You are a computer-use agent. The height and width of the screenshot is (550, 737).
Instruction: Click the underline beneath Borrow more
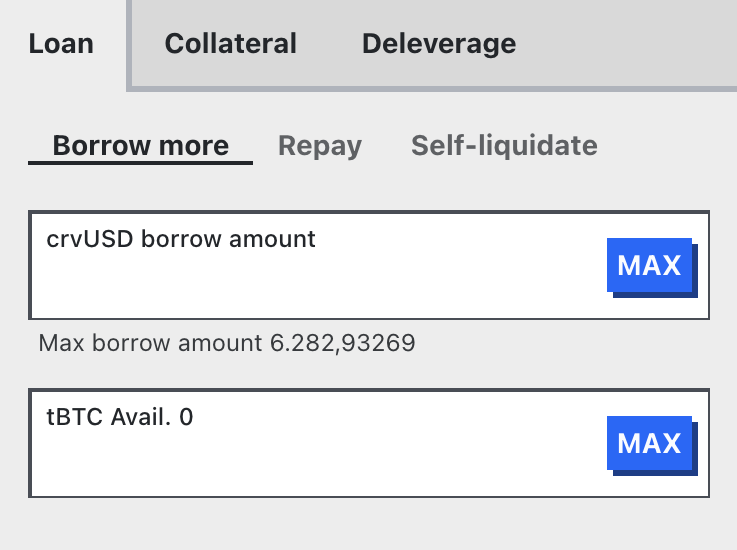140,162
